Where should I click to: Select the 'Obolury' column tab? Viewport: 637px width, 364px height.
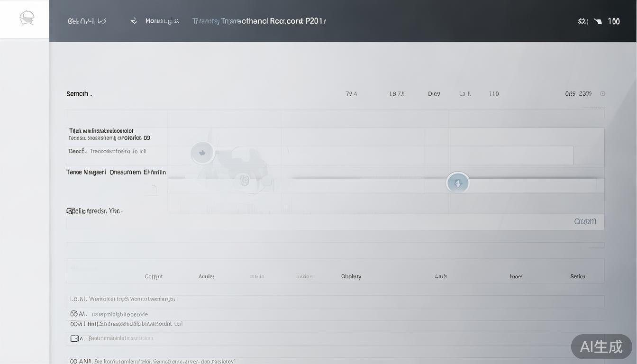pyautogui.click(x=351, y=276)
